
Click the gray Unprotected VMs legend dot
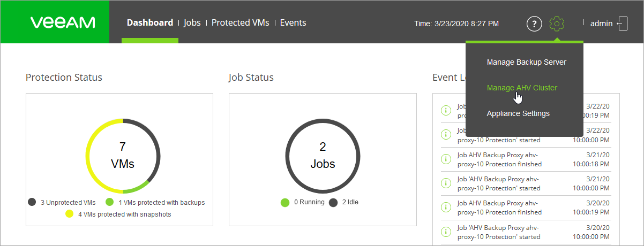tap(32, 202)
